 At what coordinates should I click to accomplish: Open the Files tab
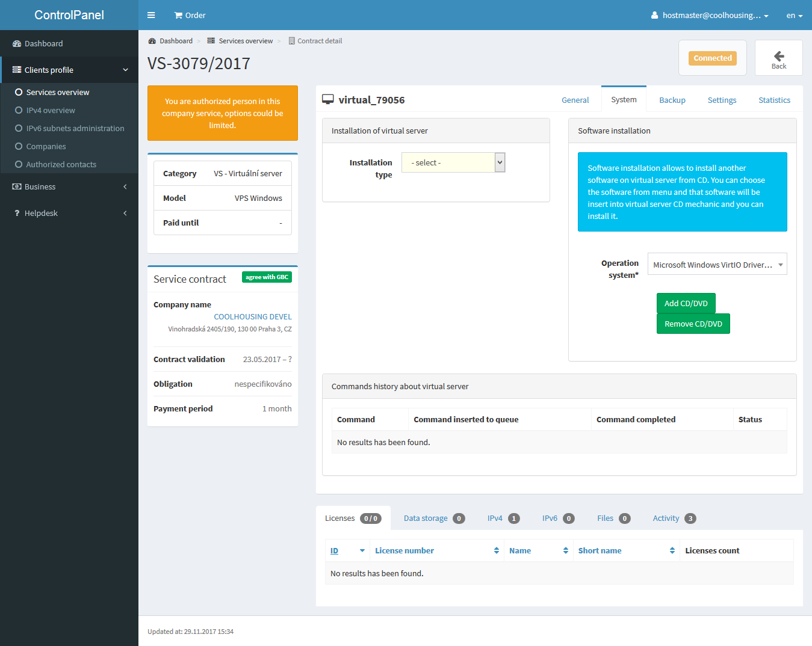[613, 518]
